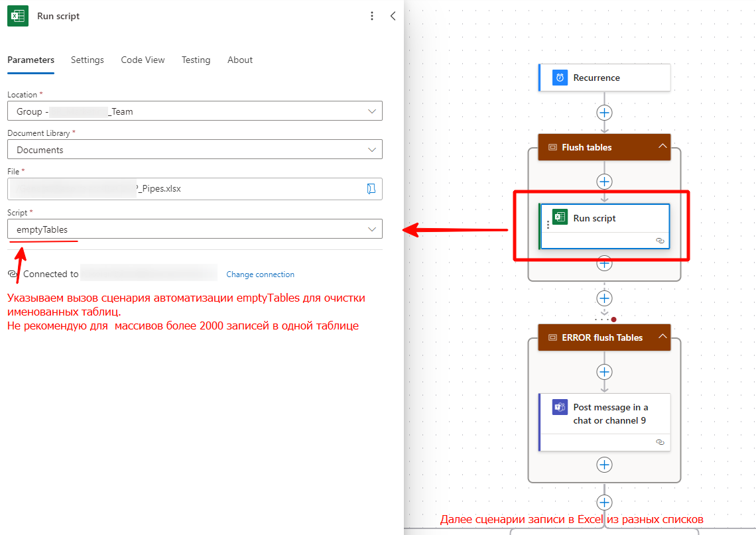
Task: Click the Excel icon on Run script action
Action: [560, 217]
